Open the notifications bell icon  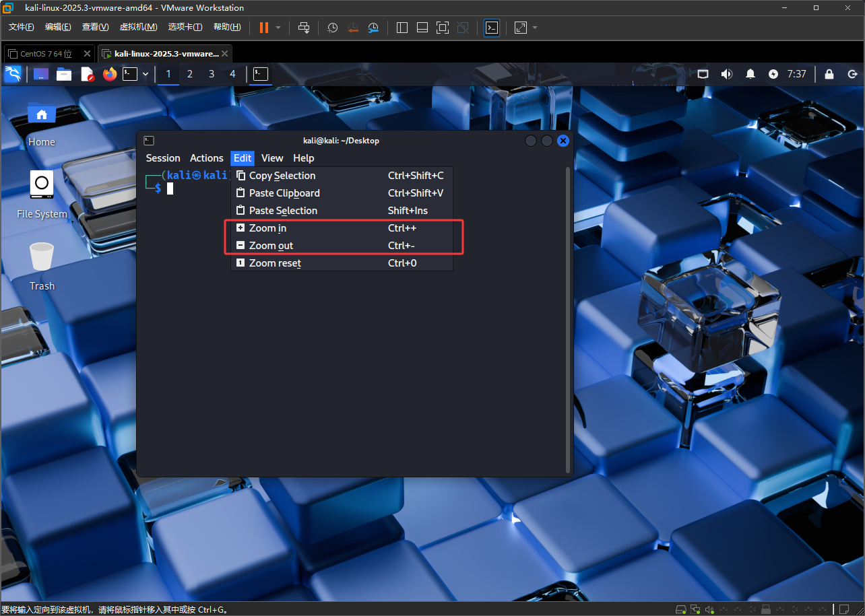tap(750, 74)
